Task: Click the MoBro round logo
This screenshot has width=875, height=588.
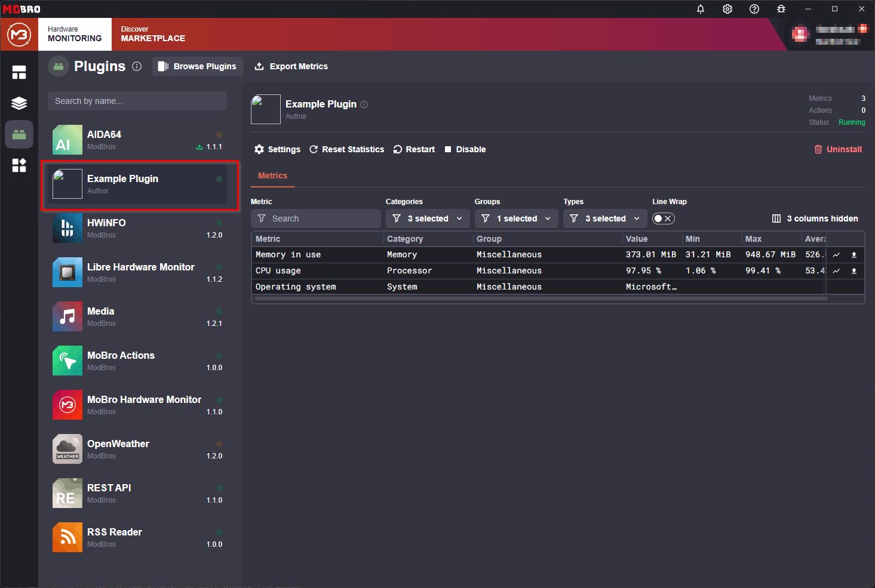Action: 19,35
